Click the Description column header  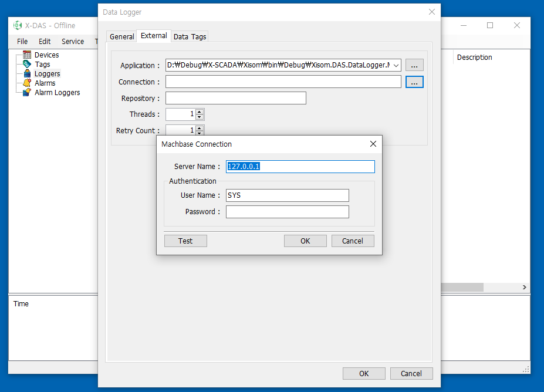pos(474,58)
